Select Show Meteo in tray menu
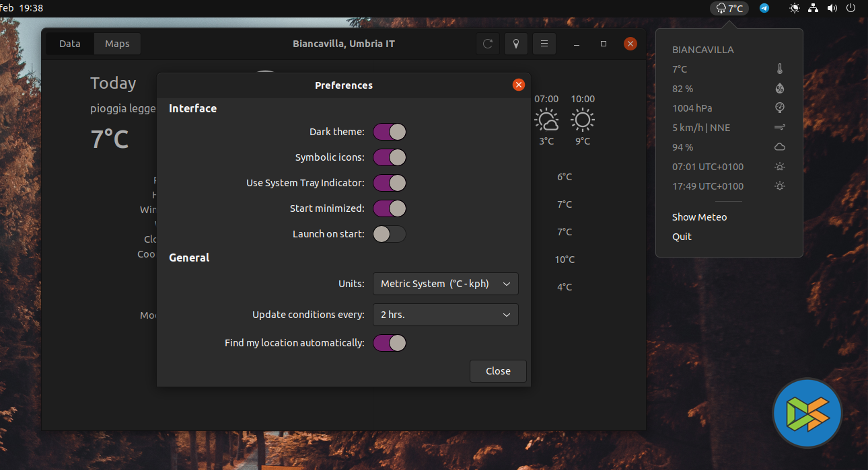 point(700,217)
